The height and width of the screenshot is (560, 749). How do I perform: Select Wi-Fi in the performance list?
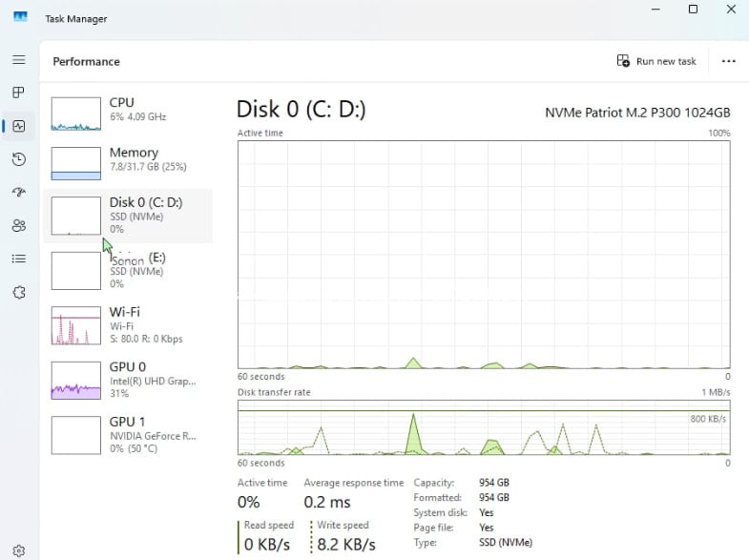pos(128,324)
